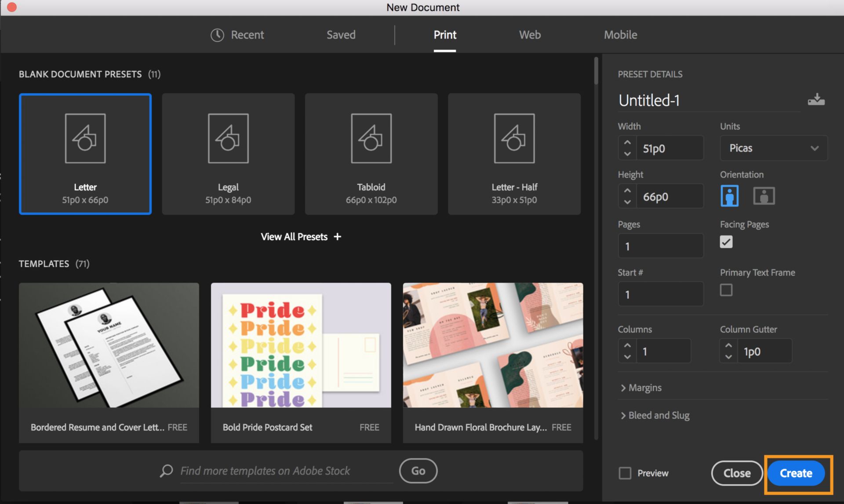
Task: Click the Landscape orientation icon
Action: [x=764, y=195]
